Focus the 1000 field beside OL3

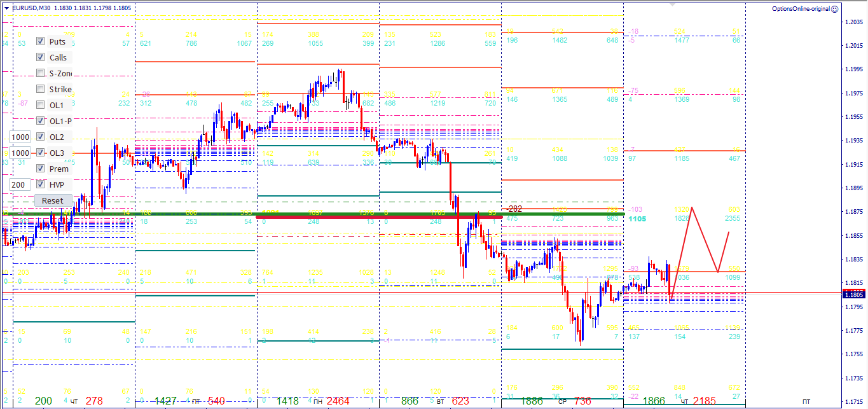pyautogui.click(x=20, y=153)
